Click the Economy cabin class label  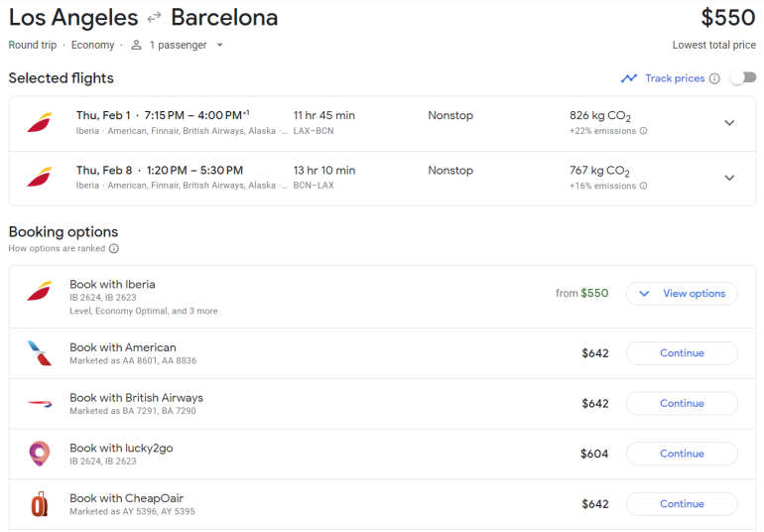pos(92,45)
